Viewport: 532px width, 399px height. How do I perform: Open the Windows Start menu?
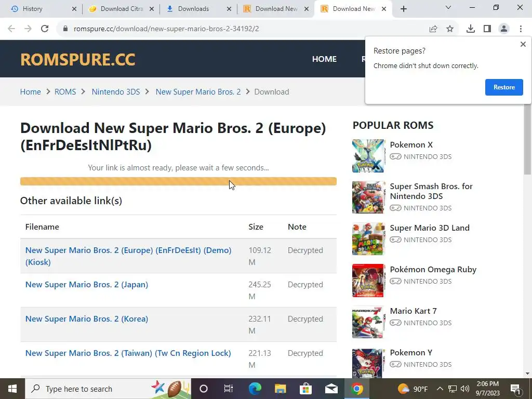coord(12,389)
